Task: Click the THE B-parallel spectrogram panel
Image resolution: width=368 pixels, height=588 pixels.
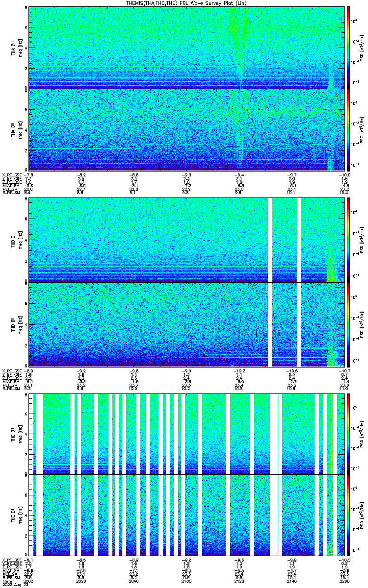Action: coord(186,515)
